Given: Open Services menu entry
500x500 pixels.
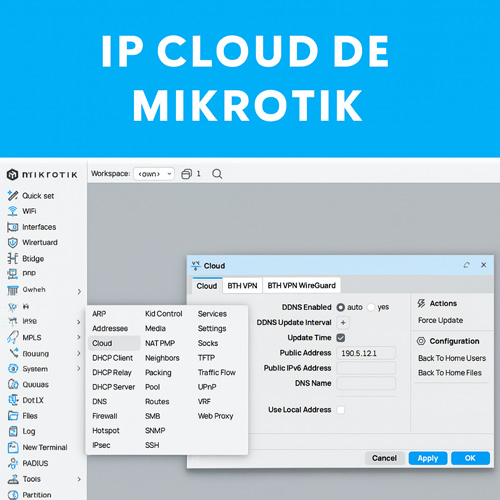Looking at the screenshot, I should tap(212, 314).
